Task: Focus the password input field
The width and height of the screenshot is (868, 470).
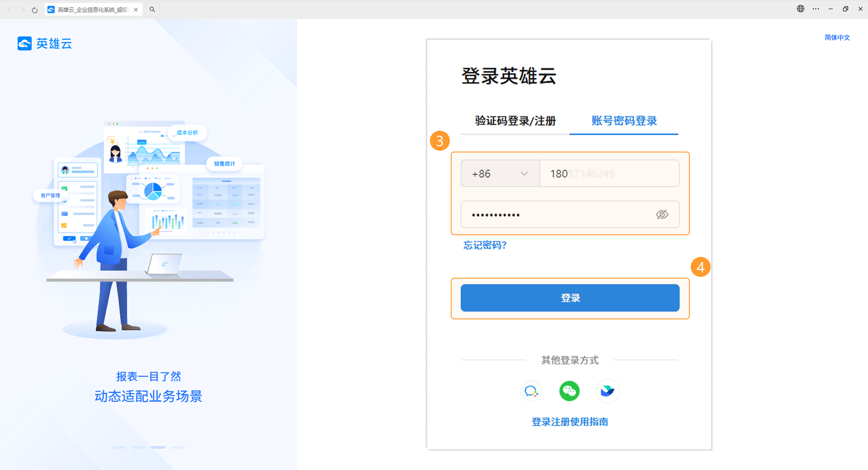Action: click(570, 214)
